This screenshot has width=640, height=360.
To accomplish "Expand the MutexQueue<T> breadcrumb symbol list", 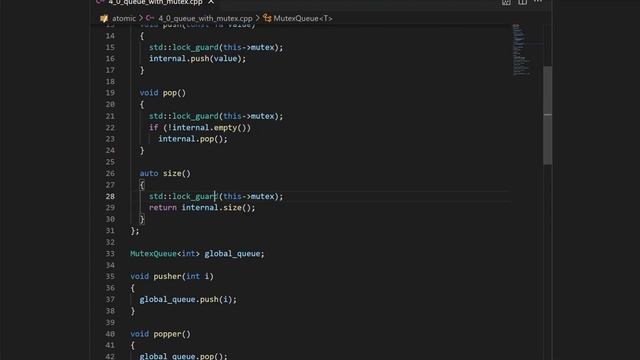I will pyautogui.click(x=303, y=18).
